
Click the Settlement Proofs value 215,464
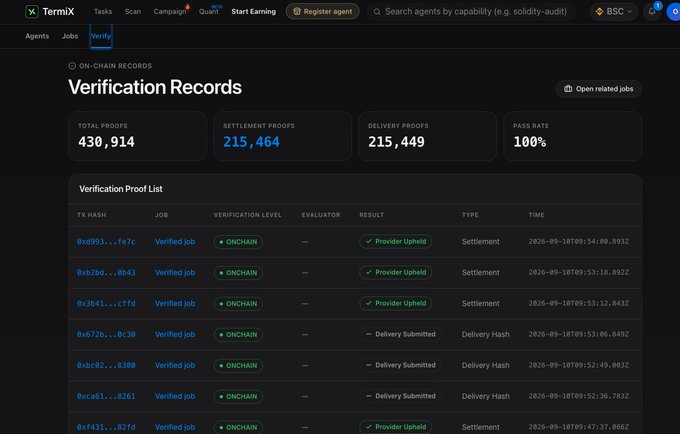point(252,142)
